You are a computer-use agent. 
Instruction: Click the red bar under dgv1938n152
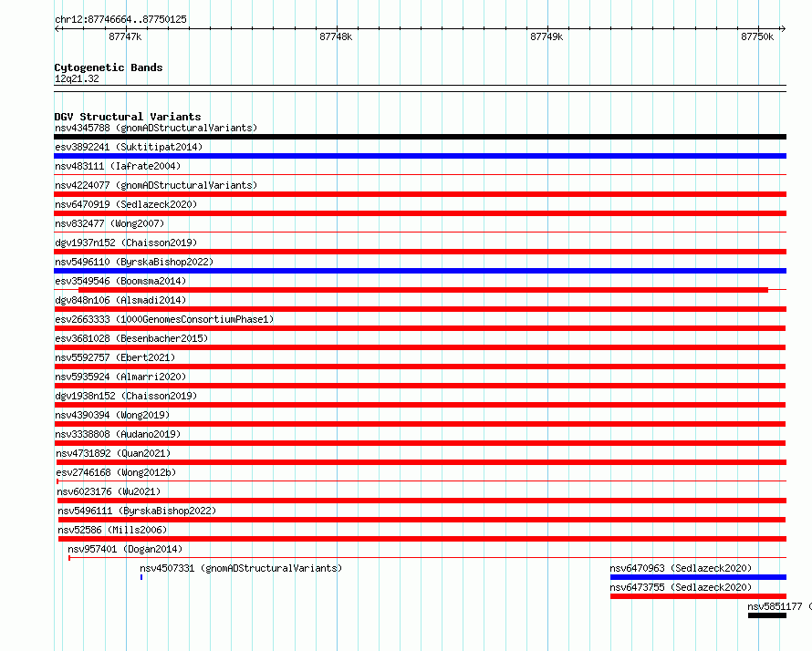(x=420, y=405)
